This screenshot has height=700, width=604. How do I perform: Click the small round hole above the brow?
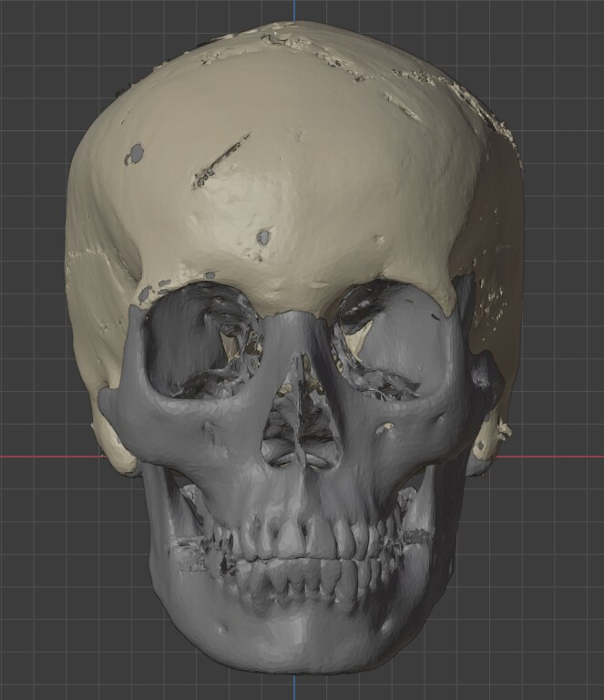click(x=263, y=237)
